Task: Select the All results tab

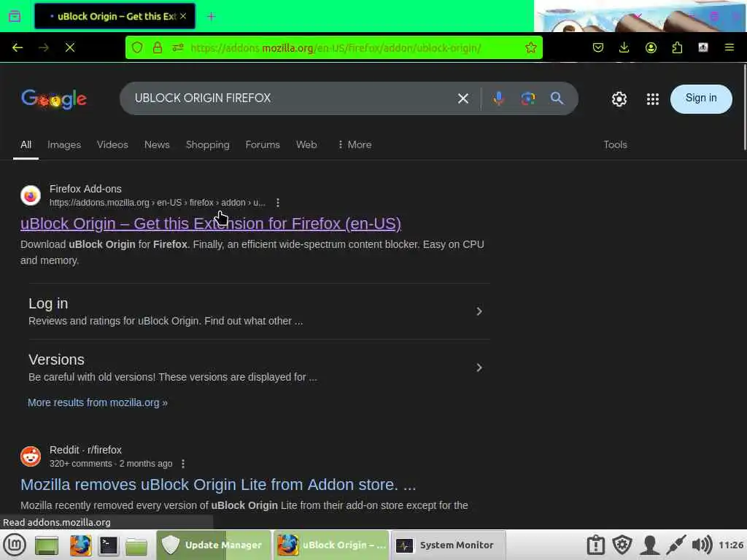Action: (x=26, y=145)
